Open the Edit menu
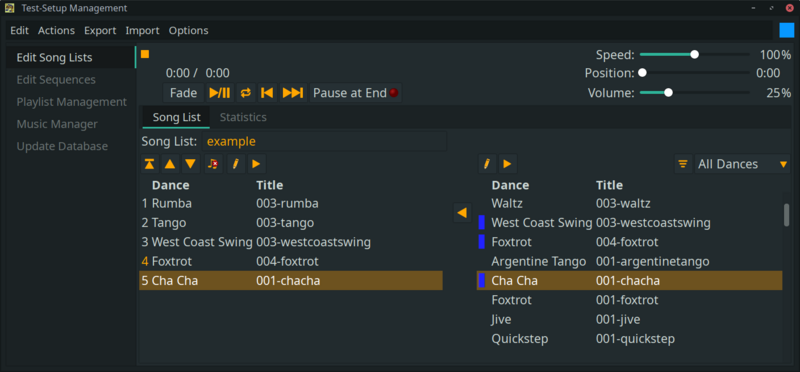Image resolution: width=800 pixels, height=372 pixels. pyautogui.click(x=19, y=31)
